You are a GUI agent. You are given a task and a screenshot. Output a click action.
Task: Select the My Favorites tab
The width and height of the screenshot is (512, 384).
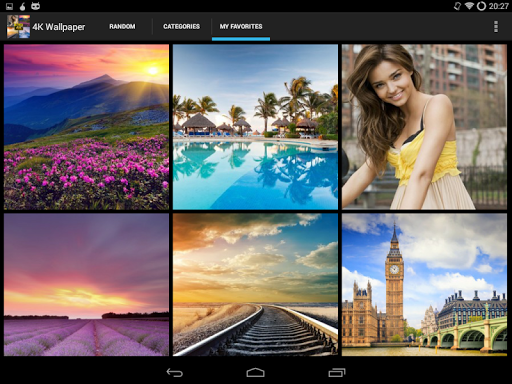tap(241, 26)
